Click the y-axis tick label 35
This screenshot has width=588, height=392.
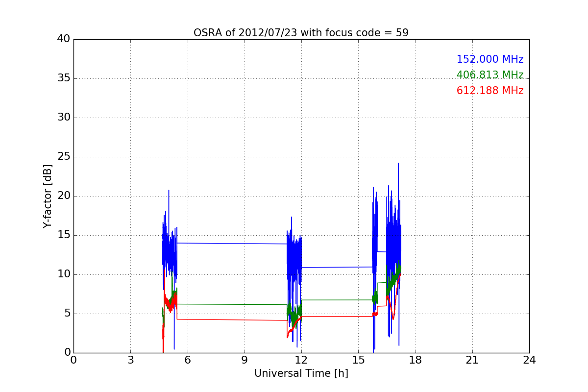click(64, 78)
